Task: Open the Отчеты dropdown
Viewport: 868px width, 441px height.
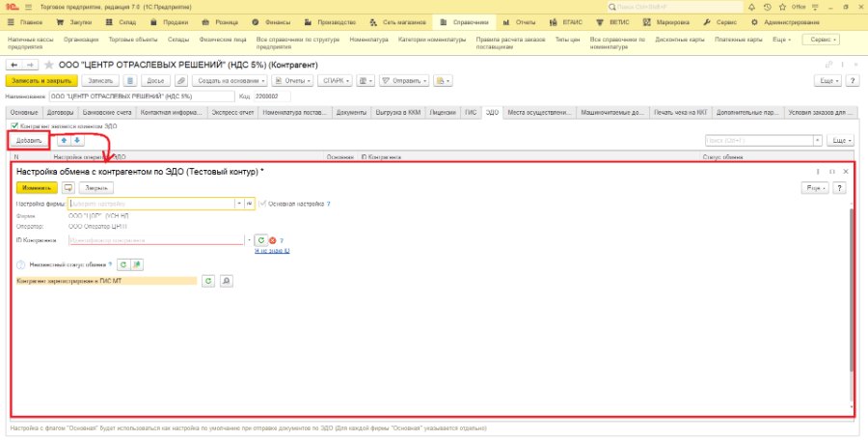Action: (292, 81)
